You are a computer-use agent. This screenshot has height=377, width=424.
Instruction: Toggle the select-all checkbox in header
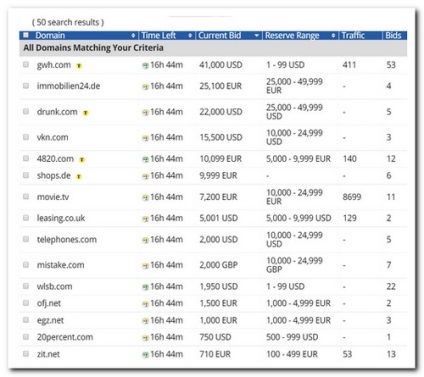26,35
